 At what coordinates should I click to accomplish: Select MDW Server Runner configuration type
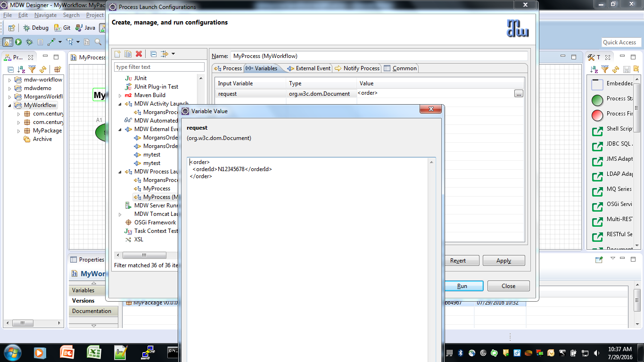[156, 206]
